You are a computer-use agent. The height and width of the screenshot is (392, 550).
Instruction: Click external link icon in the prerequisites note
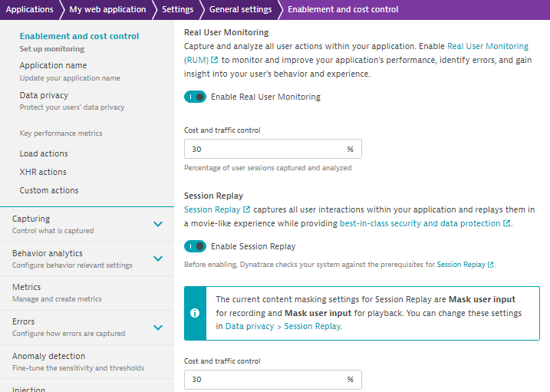490,265
